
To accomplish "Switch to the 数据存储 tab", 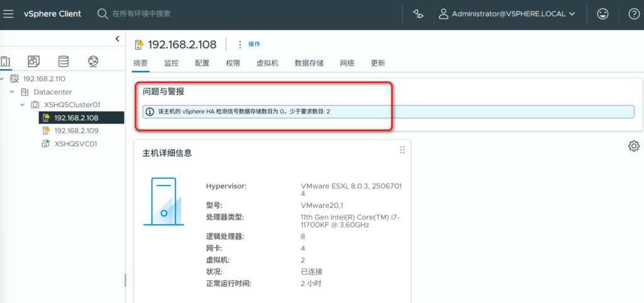I will 309,63.
